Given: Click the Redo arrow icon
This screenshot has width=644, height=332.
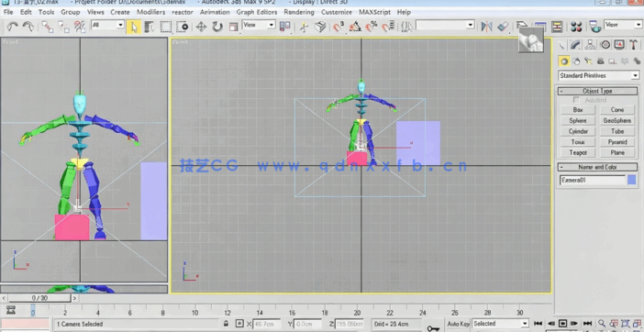Looking at the screenshot, I should coord(28,27).
